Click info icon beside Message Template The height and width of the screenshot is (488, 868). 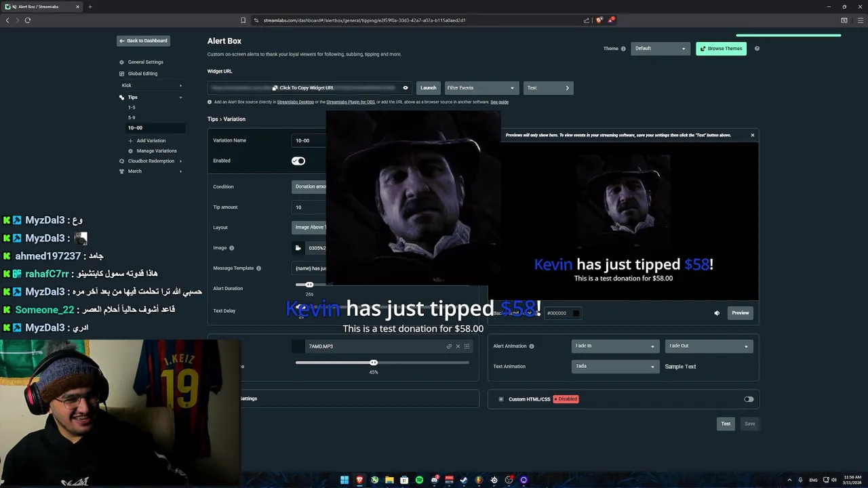pyautogui.click(x=258, y=268)
